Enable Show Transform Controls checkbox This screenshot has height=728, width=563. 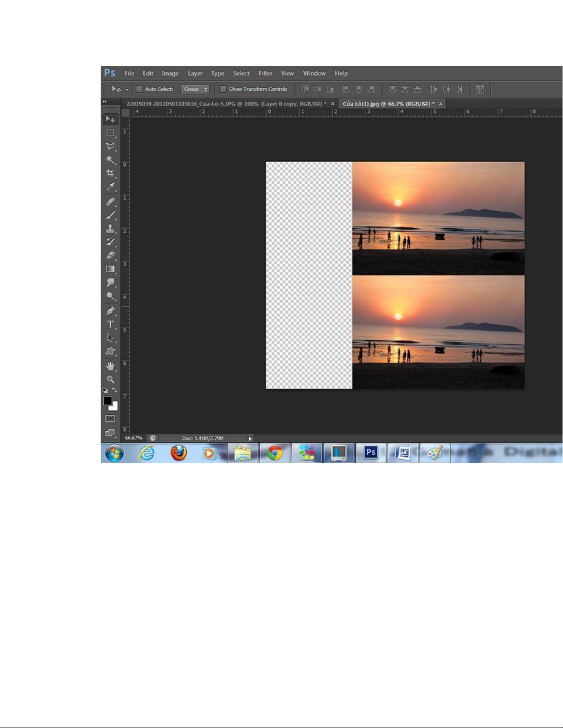223,89
